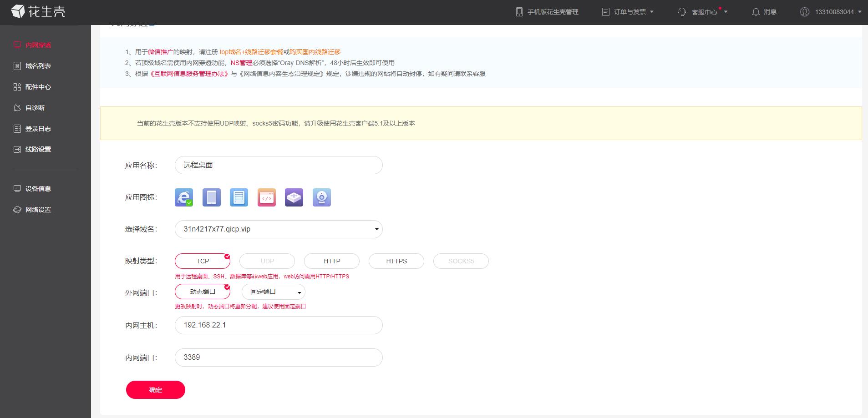
Task: Click the 内网主机 address field
Action: (x=278, y=325)
